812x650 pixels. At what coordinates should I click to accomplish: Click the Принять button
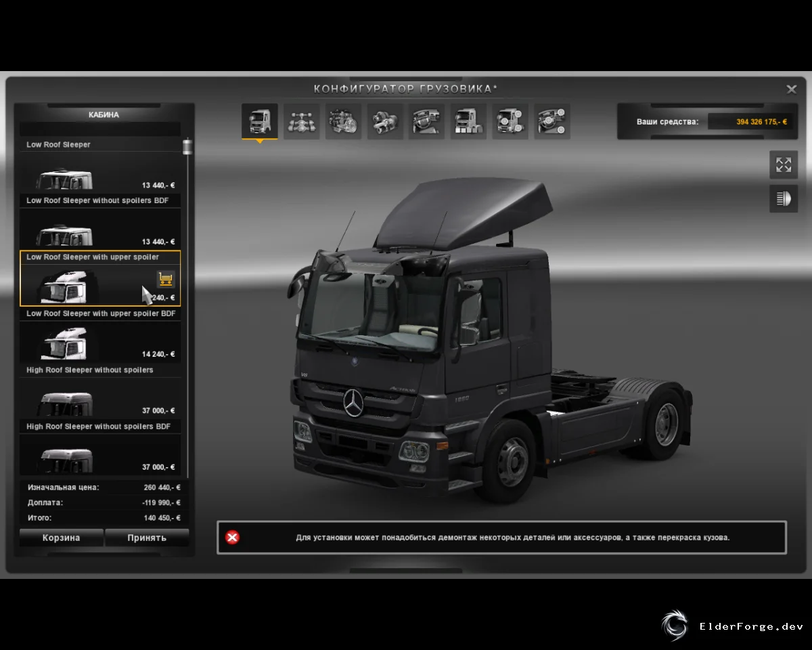147,538
